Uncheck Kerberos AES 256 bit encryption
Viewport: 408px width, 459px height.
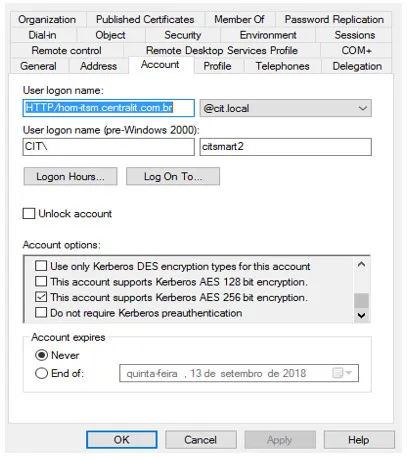click(41, 297)
